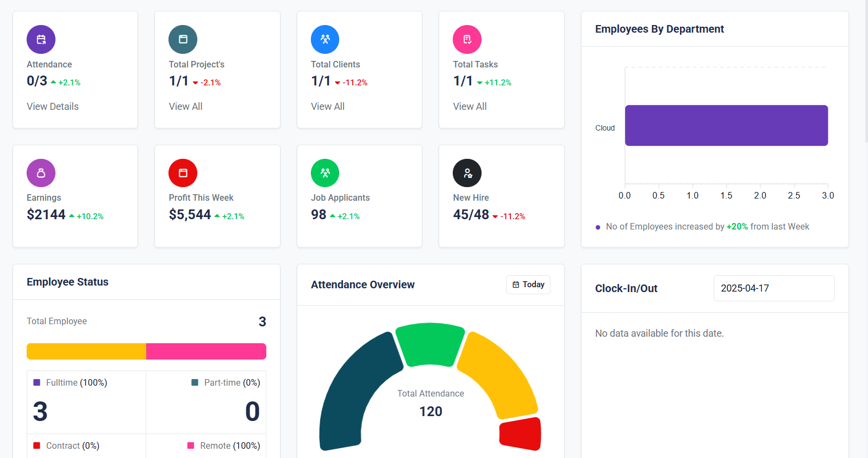Select the green attendance gauge segment

[430, 344]
